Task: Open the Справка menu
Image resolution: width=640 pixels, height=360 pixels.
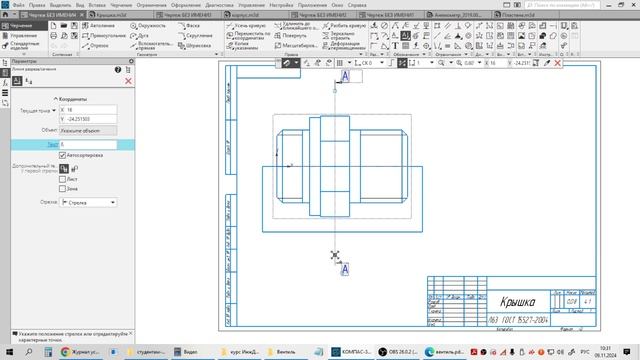Action: (x=357, y=5)
